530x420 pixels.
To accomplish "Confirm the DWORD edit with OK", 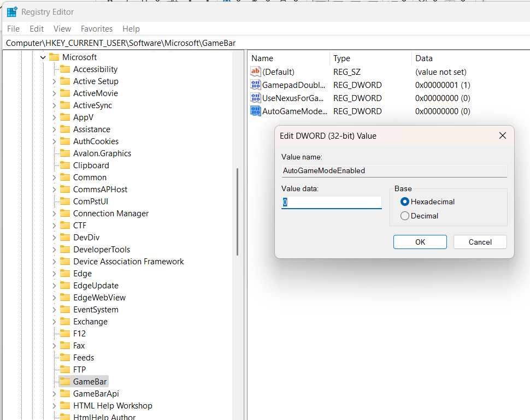I will (x=420, y=242).
